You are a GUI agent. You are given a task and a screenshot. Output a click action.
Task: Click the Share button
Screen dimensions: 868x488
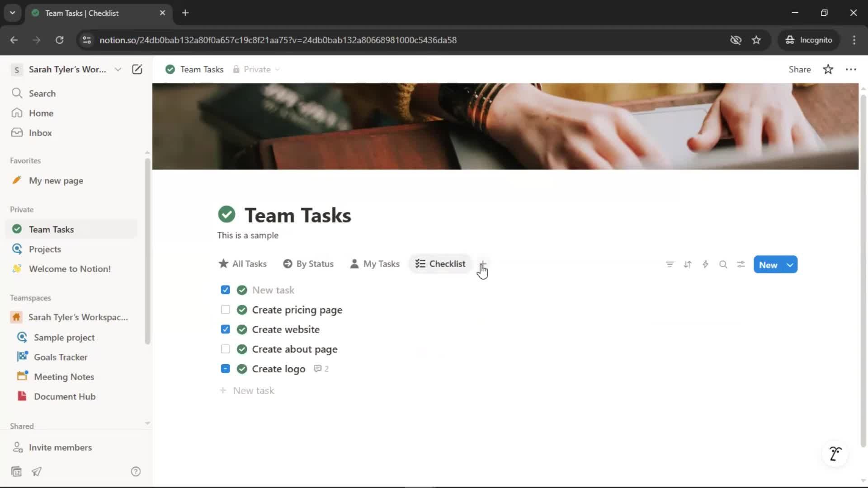click(x=800, y=69)
